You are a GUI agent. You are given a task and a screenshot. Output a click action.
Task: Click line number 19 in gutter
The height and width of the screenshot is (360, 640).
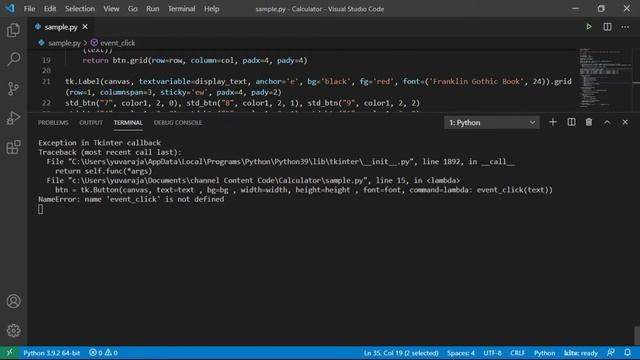(x=46, y=60)
